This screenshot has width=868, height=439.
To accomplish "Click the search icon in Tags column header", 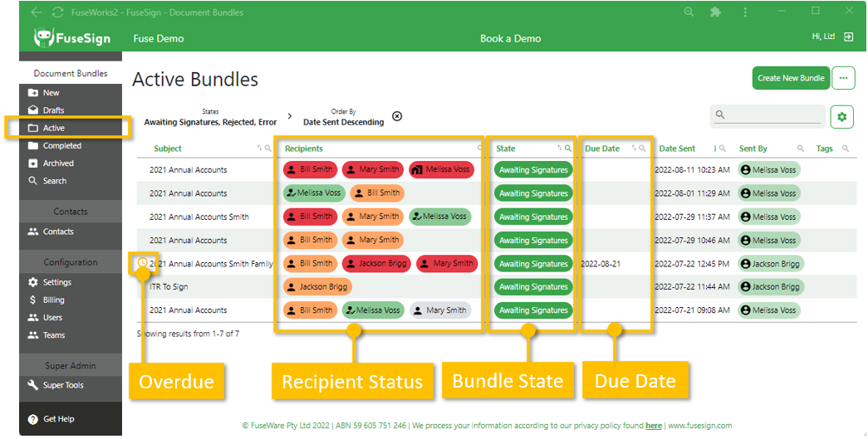I will coord(846,149).
